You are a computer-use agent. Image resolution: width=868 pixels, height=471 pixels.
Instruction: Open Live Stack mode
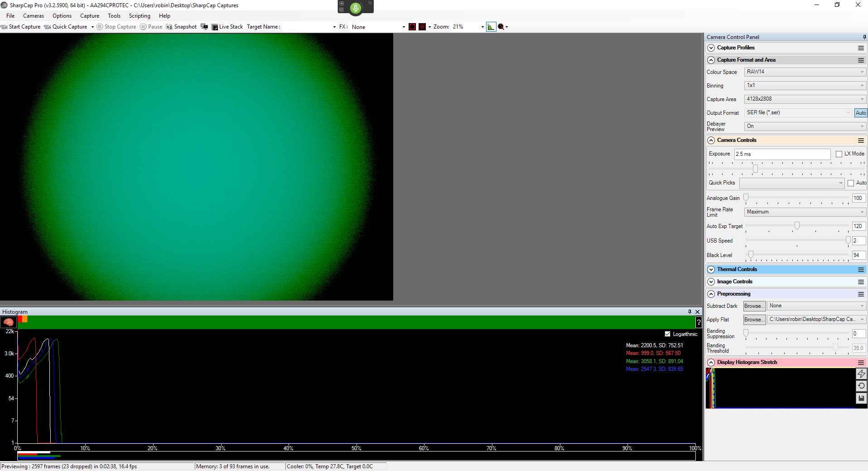coord(227,27)
